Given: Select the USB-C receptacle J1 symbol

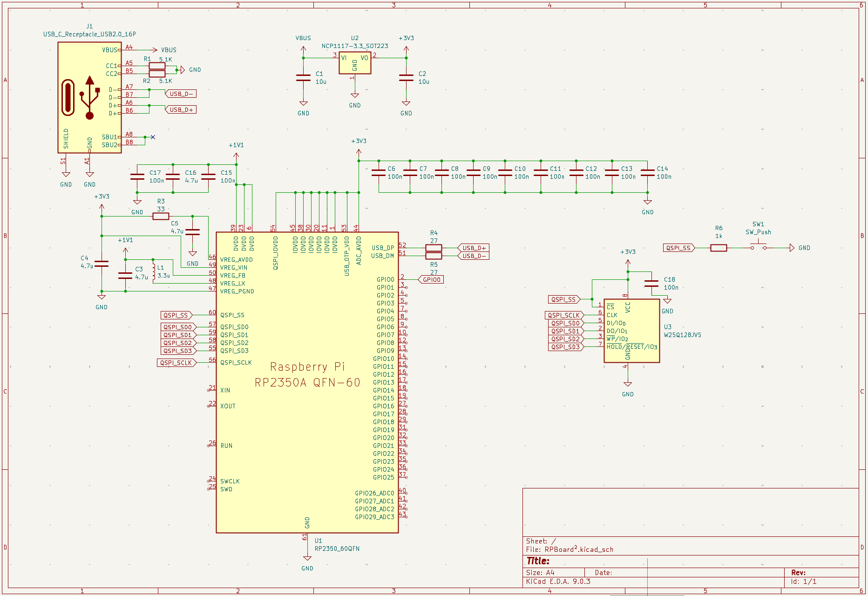Looking at the screenshot, I should pyautogui.click(x=89, y=97).
